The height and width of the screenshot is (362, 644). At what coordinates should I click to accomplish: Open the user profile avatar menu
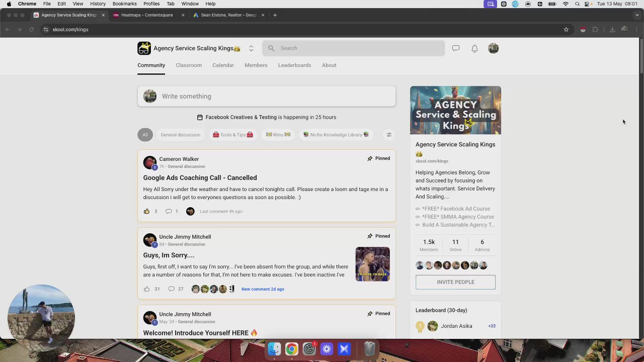coord(493,48)
